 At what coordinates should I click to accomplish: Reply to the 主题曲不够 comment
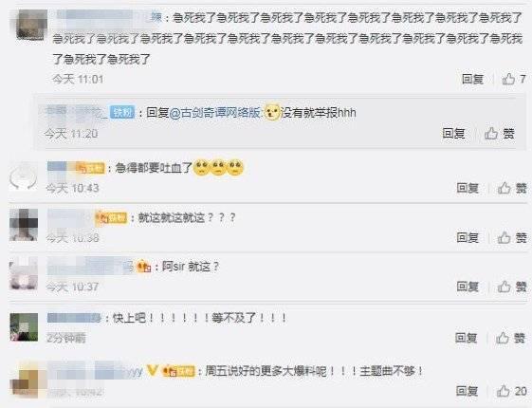467,391
